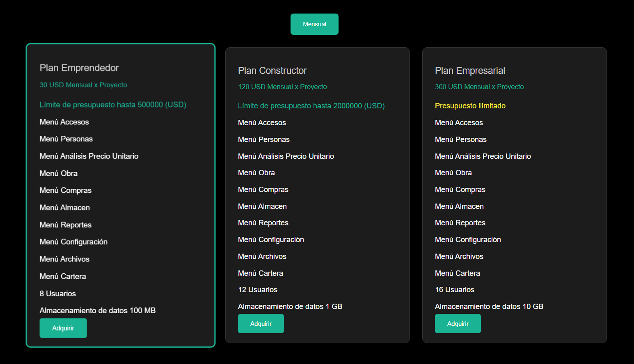The width and height of the screenshot is (634, 364).
Task: Click Menú Archivos in Plan Emprendedor
Action: 64,259
